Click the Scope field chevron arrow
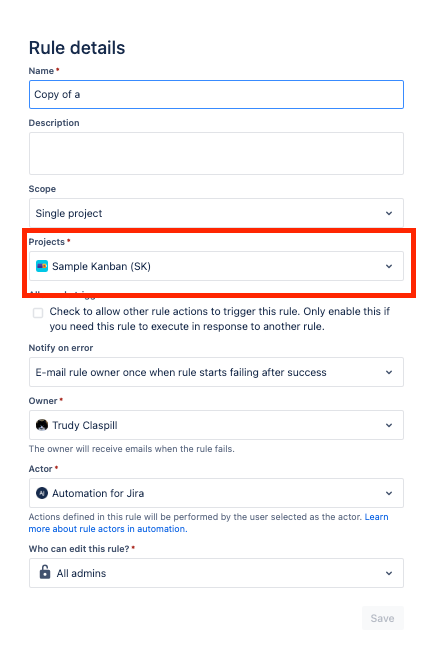Screen dimensions: 442x659 coord(389,213)
